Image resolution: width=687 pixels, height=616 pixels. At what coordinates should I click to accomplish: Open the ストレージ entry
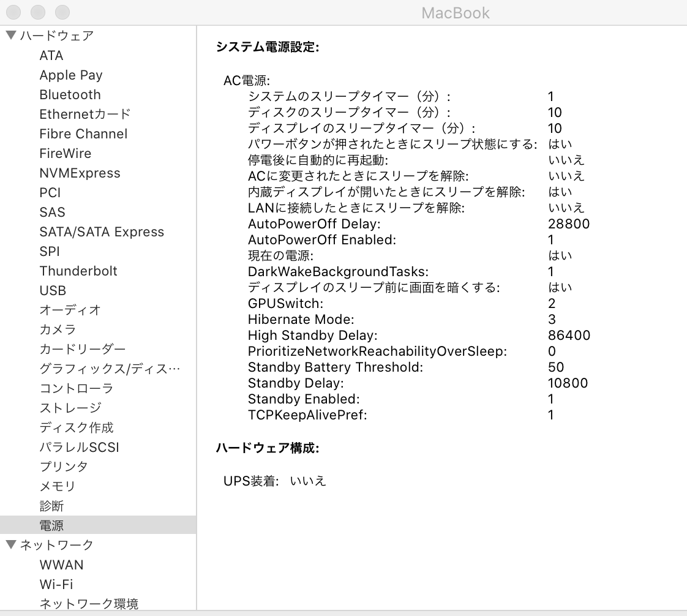pyautogui.click(x=70, y=408)
